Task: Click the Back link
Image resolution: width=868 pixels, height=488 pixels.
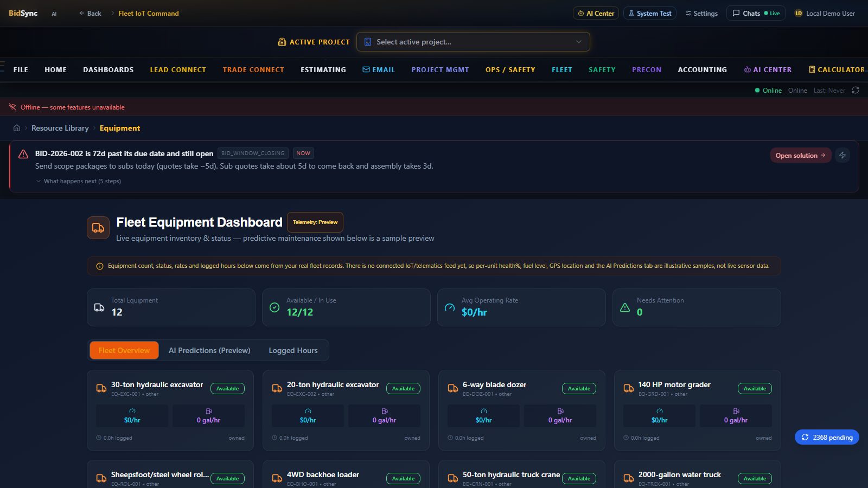Action: pos(90,13)
